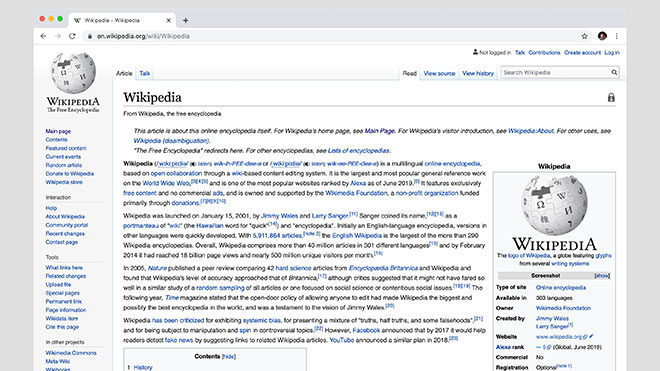Follow the Jimmy Wales link in article text
The width and height of the screenshot is (660, 371).
coord(279,216)
